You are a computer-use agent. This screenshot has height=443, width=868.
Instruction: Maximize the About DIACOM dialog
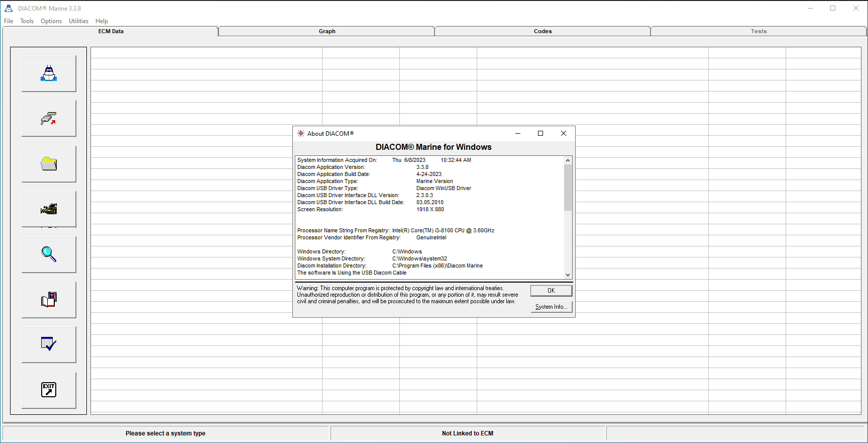(x=540, y=133)
